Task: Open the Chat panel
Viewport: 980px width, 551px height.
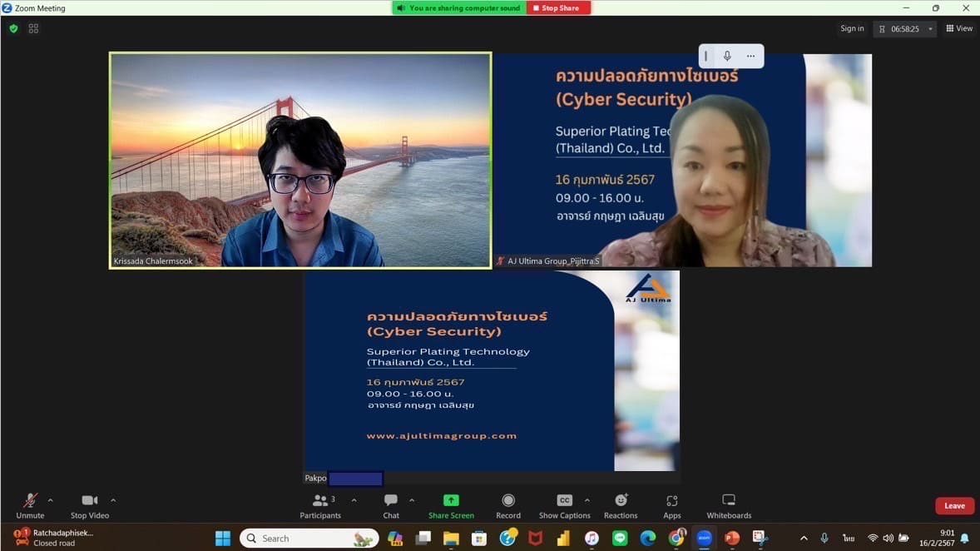Action: pyautogui.click(x=391, y=506)
